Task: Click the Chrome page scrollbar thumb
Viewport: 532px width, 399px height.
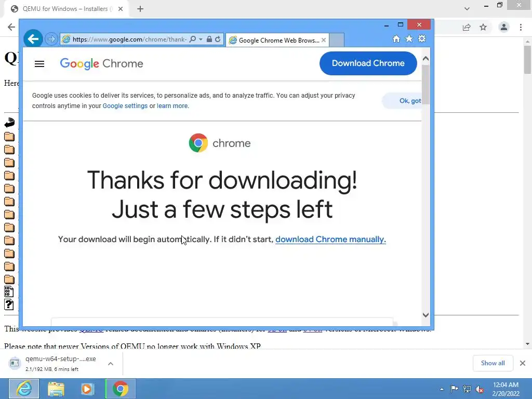Action: pos(527,60)
